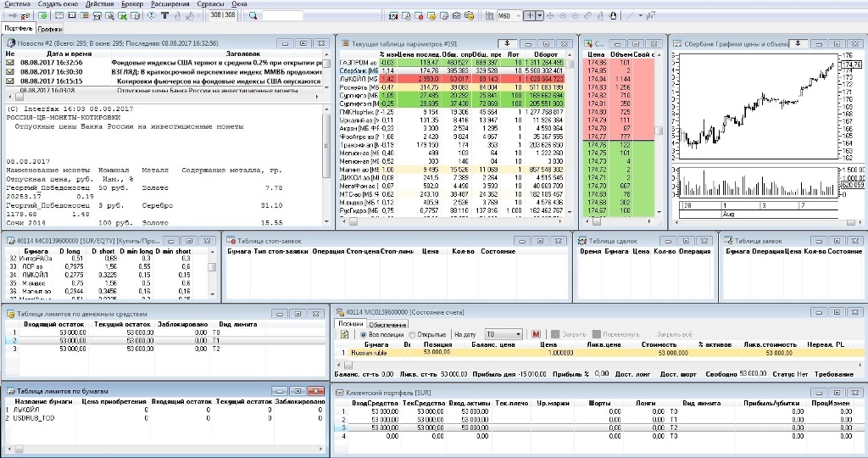This screenshot has width=868, height=458.
Task: Click the toolbar search input field
Action: [x=282, y=15]
